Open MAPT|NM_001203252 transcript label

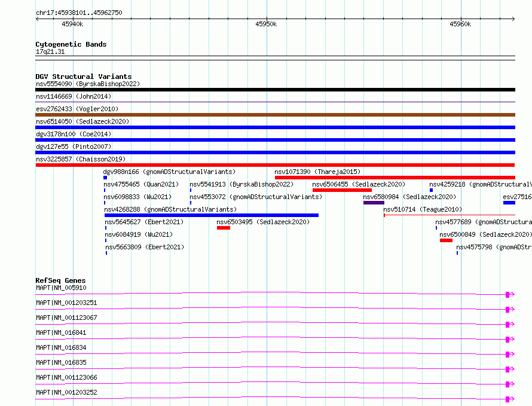click(x=66, y=392)
